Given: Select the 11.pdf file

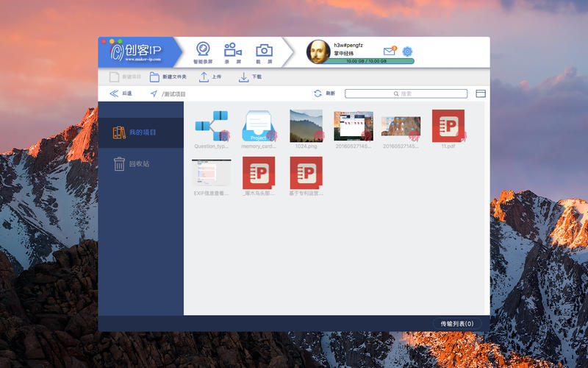Looking at the screenshot, I should point(448,130).
